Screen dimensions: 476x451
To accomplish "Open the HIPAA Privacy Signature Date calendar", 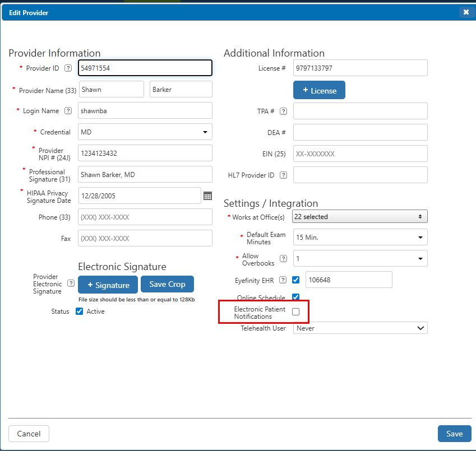I will [207, 196].
